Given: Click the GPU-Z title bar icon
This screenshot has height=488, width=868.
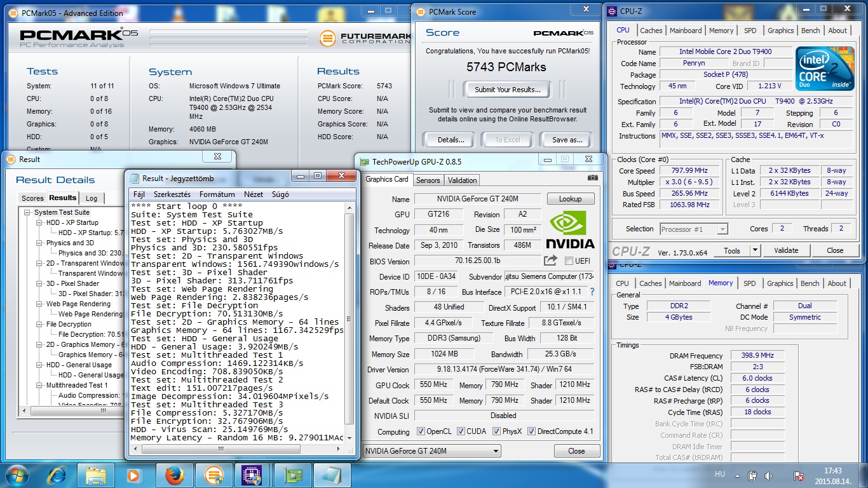Looking at the screenshot, I should [x=364, y=162].
